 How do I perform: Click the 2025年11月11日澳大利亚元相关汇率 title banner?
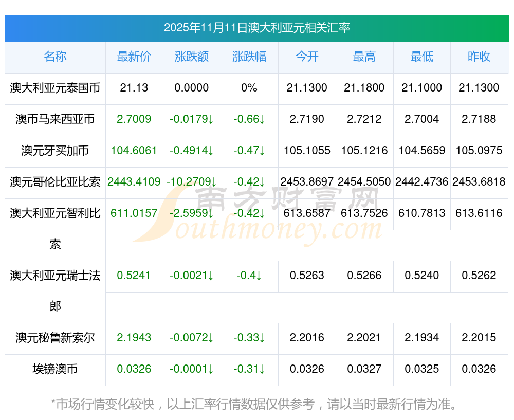(x=256, y=28)
